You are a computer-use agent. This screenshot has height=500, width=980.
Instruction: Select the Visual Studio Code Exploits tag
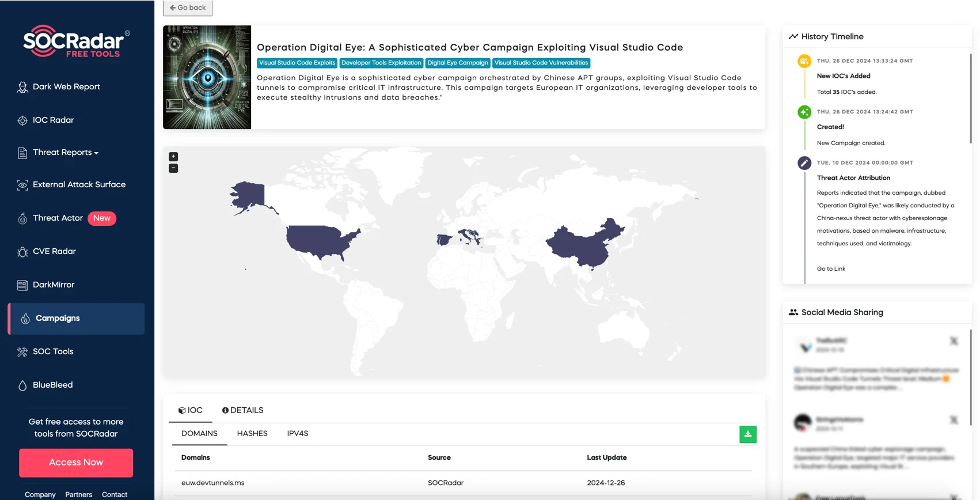click(x=297, y=63)
